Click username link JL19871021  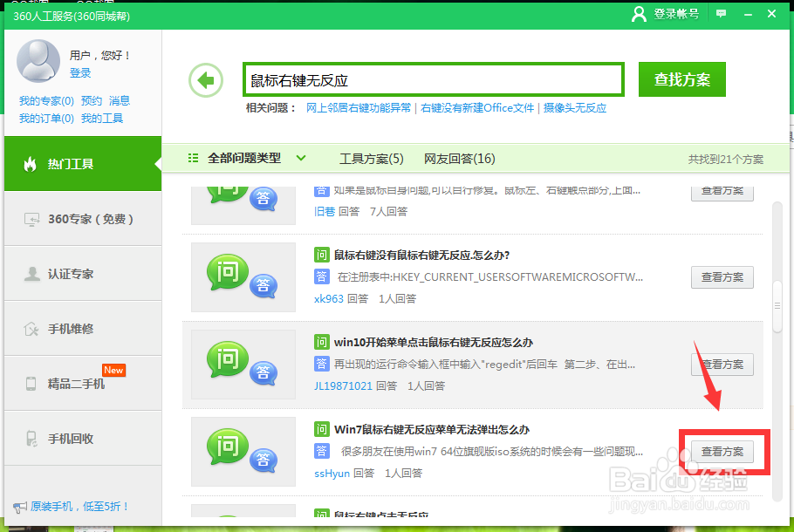pos(343,385)
